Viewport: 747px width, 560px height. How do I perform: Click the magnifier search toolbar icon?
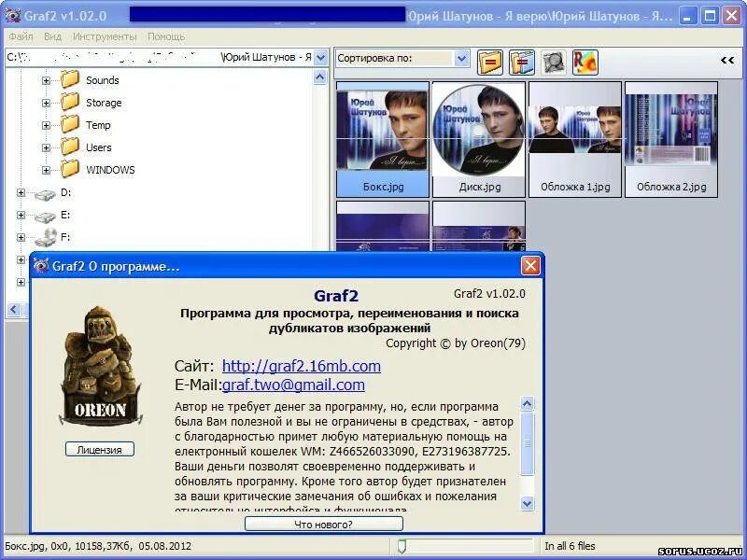553,62
